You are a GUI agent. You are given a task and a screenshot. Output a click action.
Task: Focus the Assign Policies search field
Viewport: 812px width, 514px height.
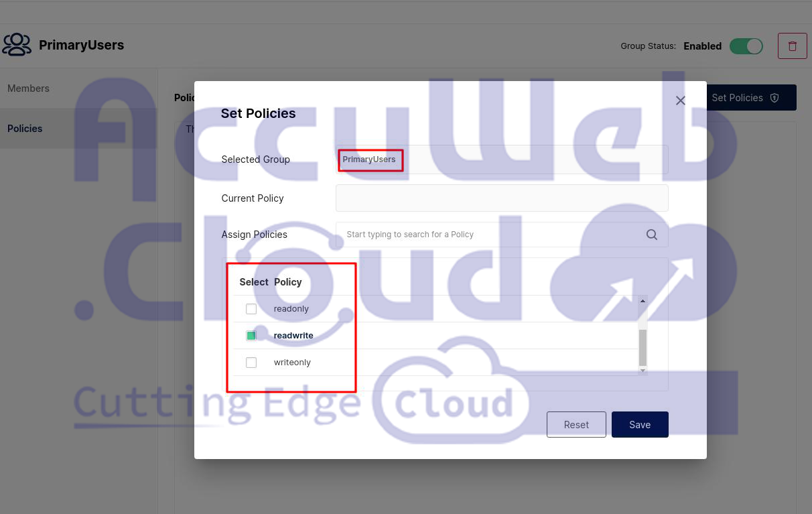click(x=489, y=235)
